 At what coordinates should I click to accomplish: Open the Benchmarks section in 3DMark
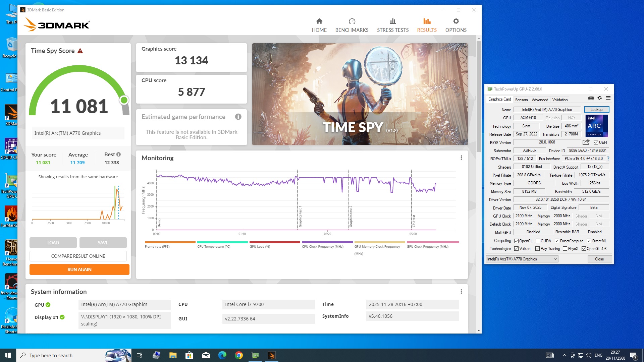(352, 25)
